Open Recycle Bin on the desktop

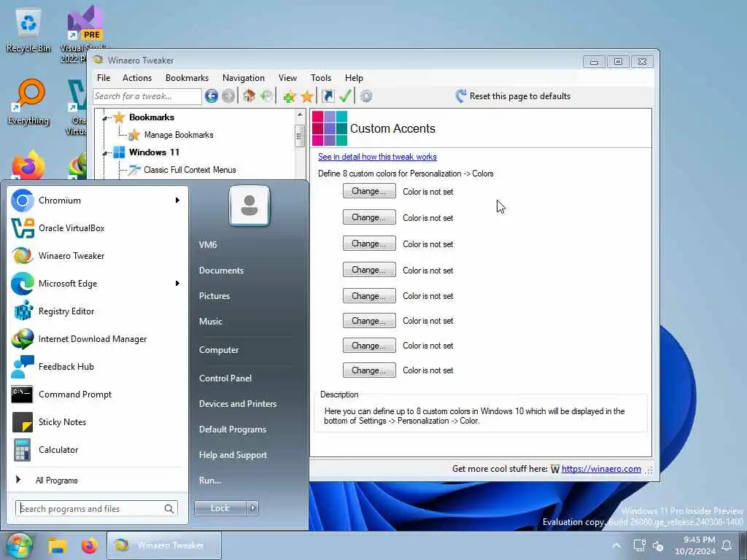click(28, 31)
